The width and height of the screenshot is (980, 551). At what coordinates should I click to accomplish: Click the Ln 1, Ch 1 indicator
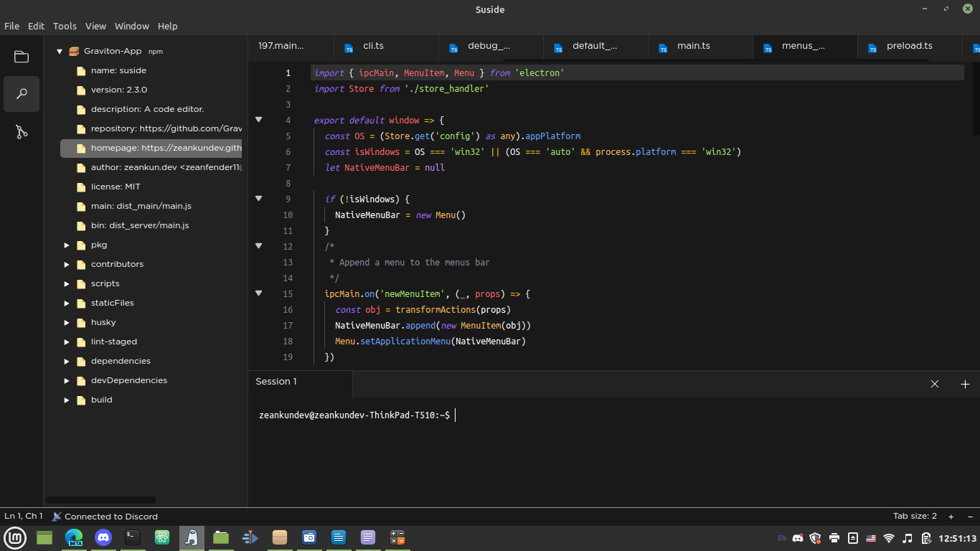tap(24, 516)
